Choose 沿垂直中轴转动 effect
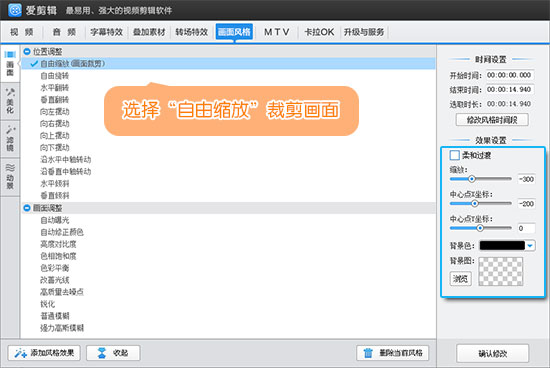This screenshot has height=368, width=550. (66, 172)
